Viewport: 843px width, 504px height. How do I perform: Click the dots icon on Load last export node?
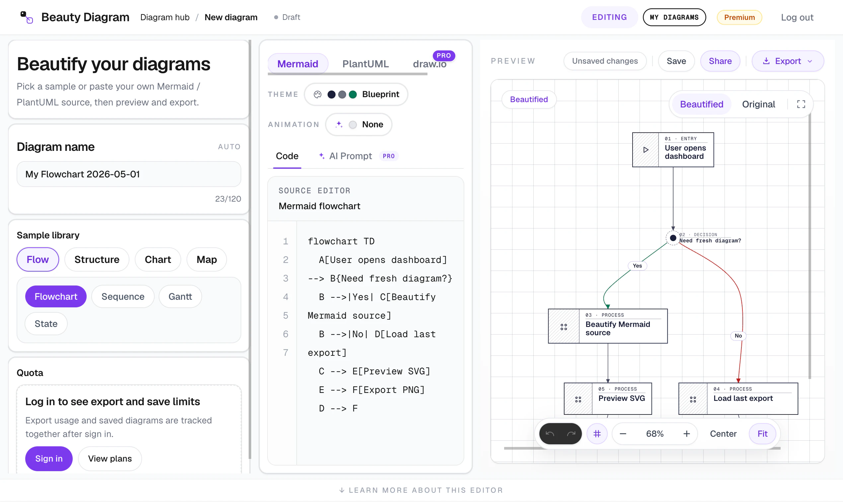pyautogui.click(x=693, y=399)
